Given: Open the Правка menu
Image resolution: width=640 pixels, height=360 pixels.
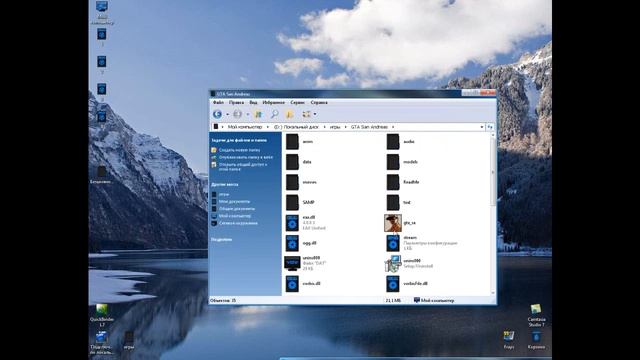Looking at the screenshot, I should click(x=236, y=102).
